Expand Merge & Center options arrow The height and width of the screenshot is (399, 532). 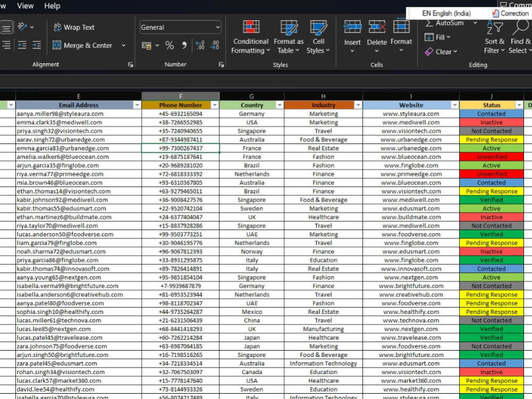tap(123, 45)
